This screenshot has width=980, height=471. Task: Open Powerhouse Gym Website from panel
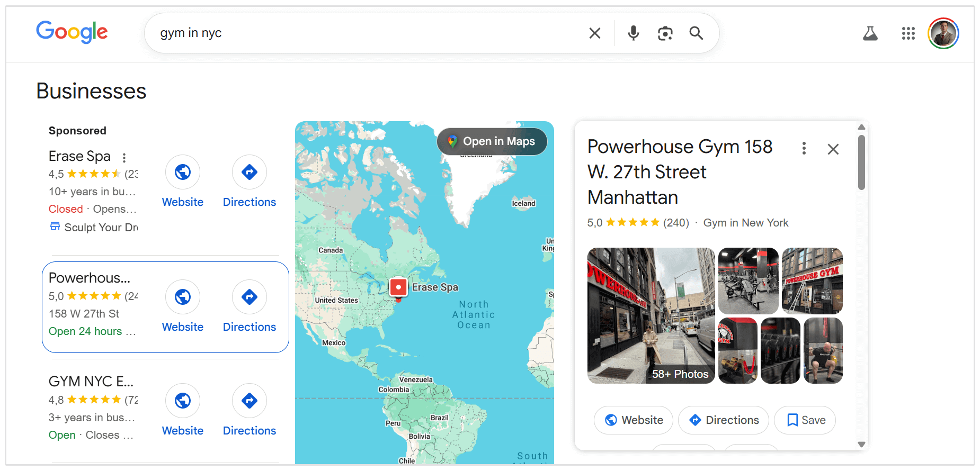[x=634, y=420]
